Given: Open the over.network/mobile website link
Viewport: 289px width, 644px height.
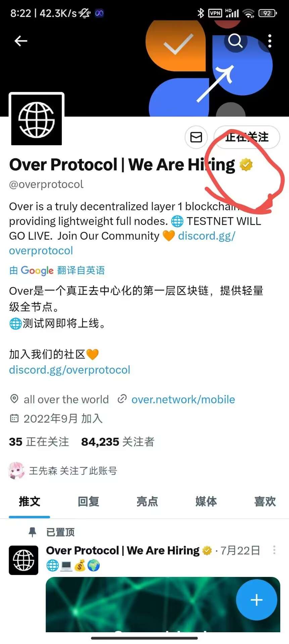Looking at the screenshot, I should [183, 399].
